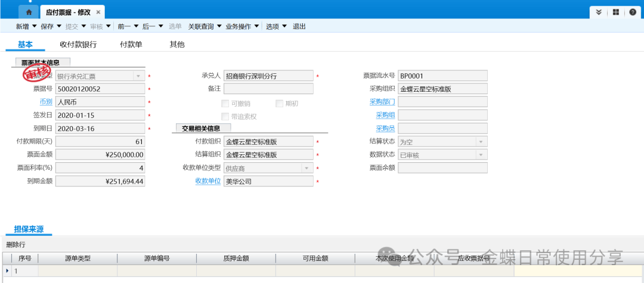Expand the 新增 dropdown arrow
The image size is (644, 283).
click(34, 27)
